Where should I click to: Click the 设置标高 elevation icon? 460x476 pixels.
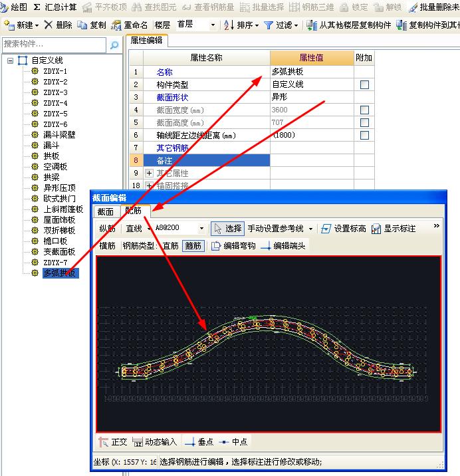click(326, 229)
